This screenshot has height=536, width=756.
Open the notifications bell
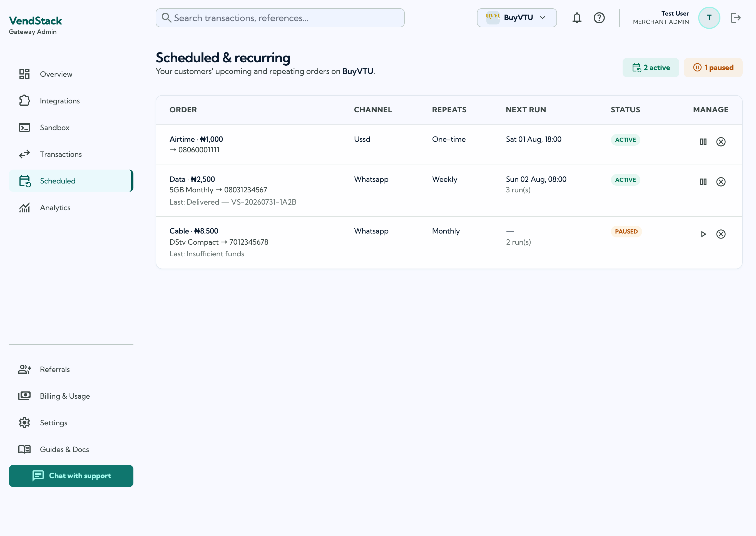pyautogui.click(x=577, y=18)
